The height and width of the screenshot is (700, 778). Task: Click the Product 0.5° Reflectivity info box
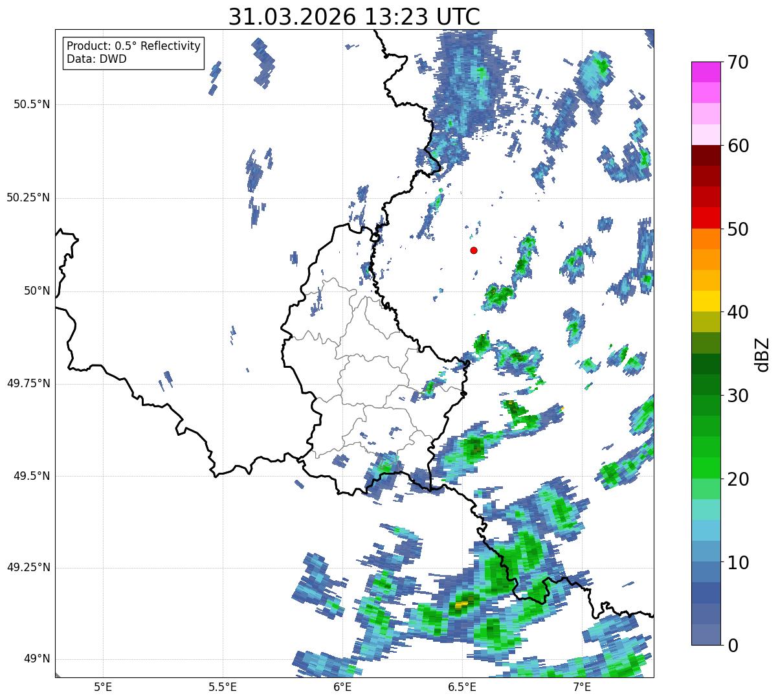(x=133, y=52)
